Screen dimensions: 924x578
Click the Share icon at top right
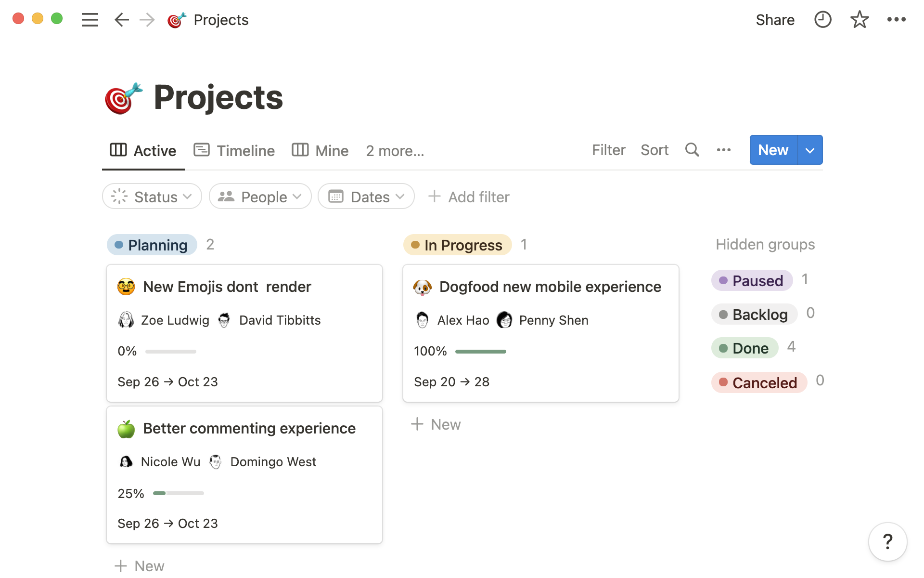click(x=775, y=19)
